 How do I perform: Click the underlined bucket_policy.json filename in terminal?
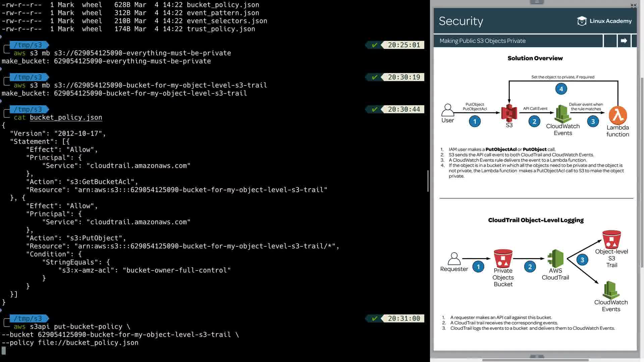(x=66, y=118)
